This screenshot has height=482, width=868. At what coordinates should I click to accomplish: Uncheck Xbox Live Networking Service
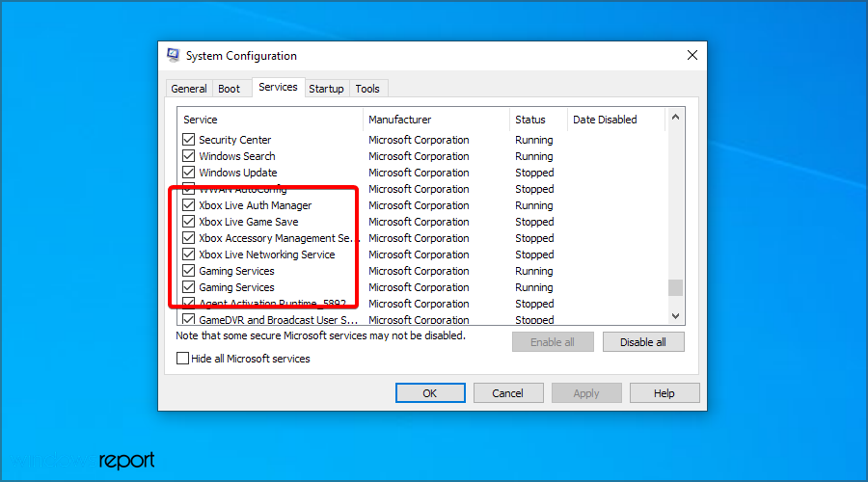[189, 254]
